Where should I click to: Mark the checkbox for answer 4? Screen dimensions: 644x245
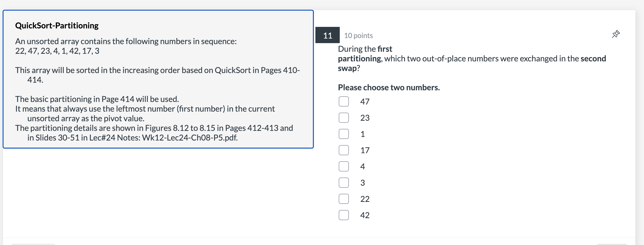coord(344,166)
